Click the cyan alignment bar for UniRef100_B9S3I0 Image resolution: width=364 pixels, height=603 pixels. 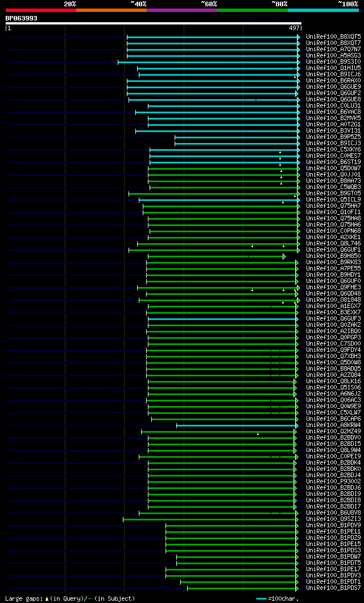point(209,62)
